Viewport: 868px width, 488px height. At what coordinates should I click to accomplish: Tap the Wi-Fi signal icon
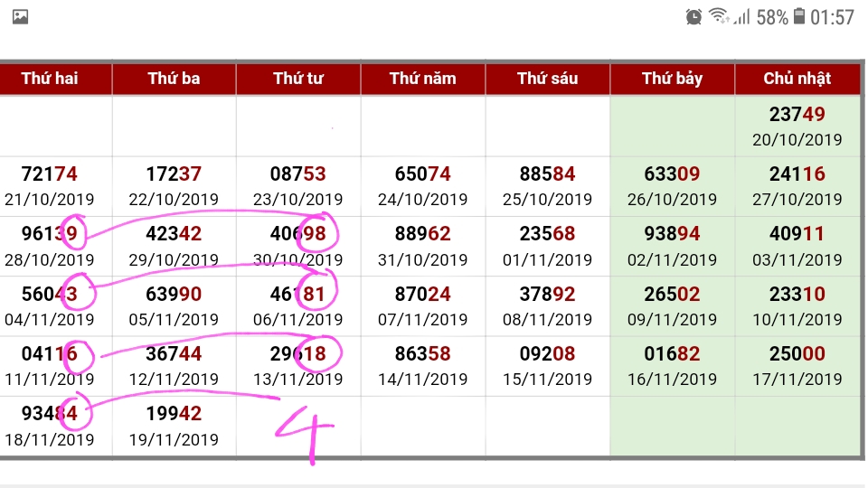pyautogui.click(x=719, y=16)
